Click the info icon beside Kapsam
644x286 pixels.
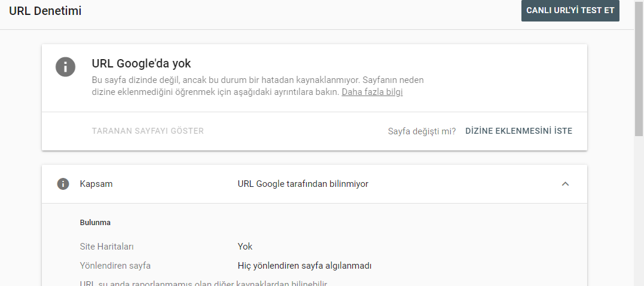(63, 184)
